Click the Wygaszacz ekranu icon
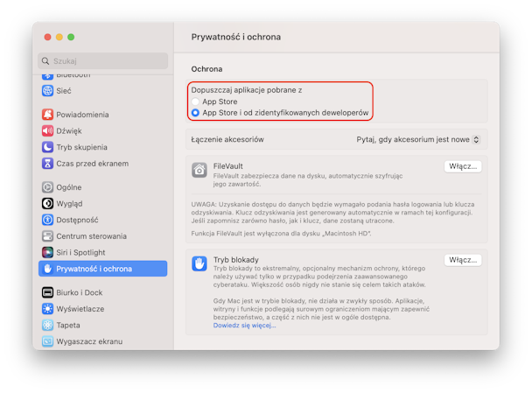This screenshot has height=393, width=532. (47, 341)
